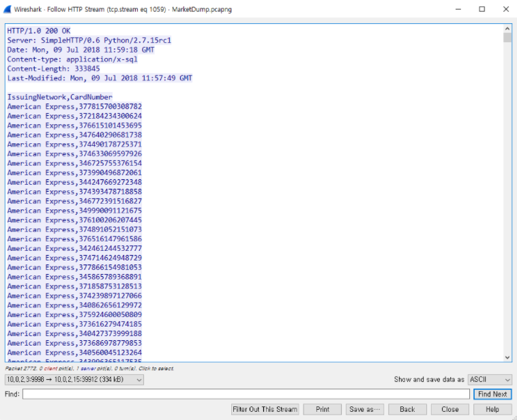Click the Last-Modified header line

[100, 78]
